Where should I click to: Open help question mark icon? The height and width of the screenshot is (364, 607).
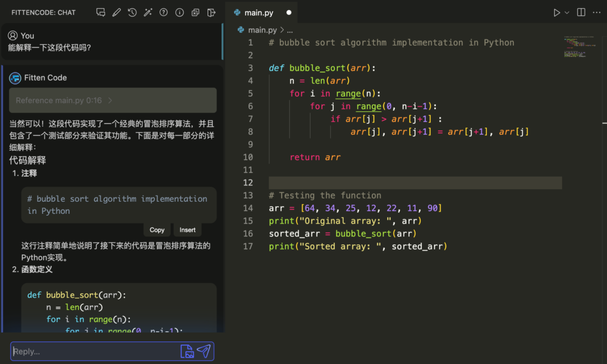click(x=164, y=12)
